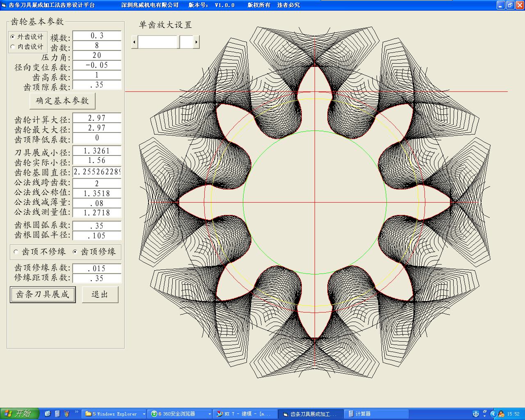
Task: Switch to the 计算器 taskbar item
Action: (375, 414)
